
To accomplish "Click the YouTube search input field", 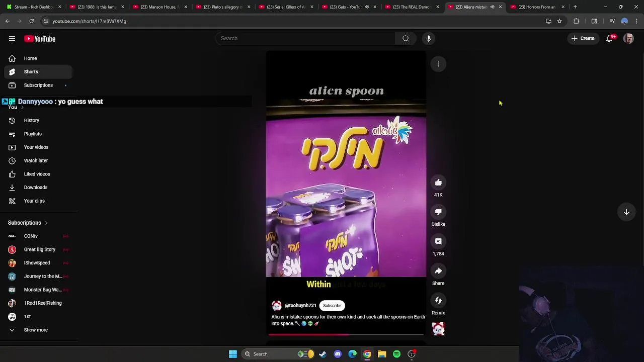I will (306, 38).
